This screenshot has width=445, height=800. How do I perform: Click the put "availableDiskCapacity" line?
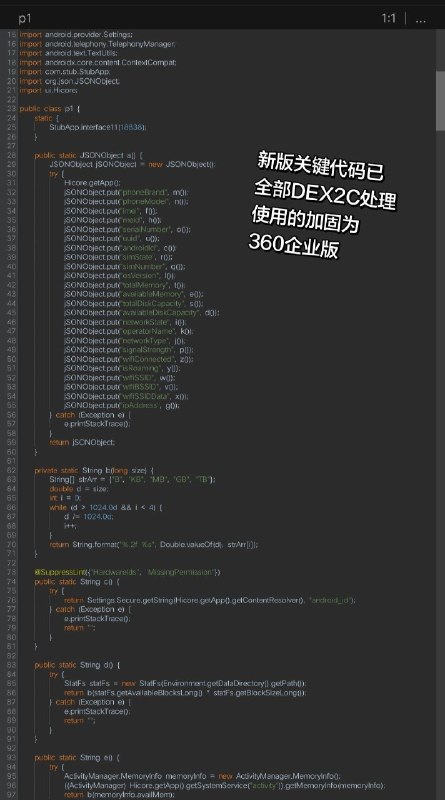[x=142, y=313]
